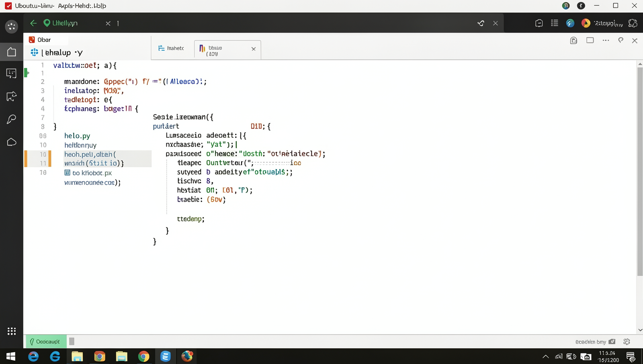Viewport: 643px width, 364px height.
Task: Click the share arrow icon in sidebar
Action: click(x=11, y=96)
